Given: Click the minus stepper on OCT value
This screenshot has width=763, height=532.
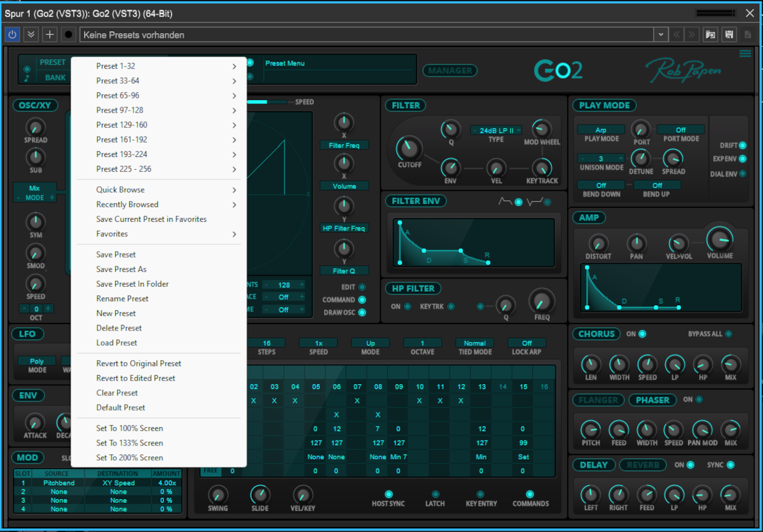Looking at the screenshot, I should [x=24, y=309].
